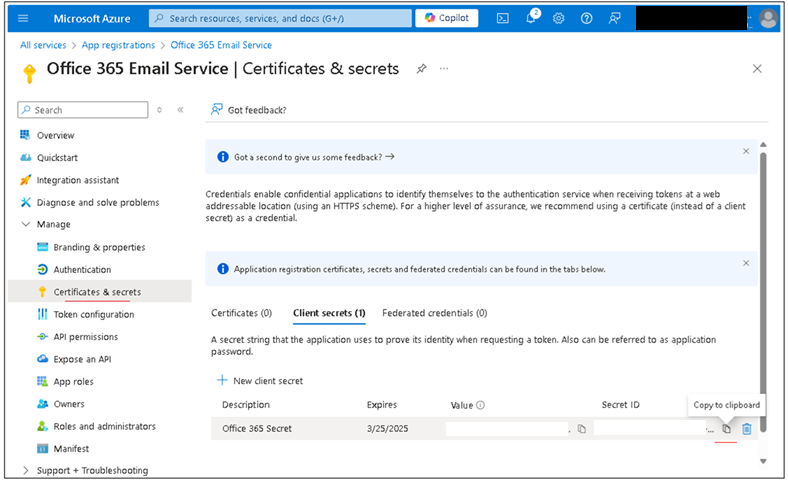The height and width of the screenshot is (482, 788).
Task: Open App roles
Action: (73, 381)
